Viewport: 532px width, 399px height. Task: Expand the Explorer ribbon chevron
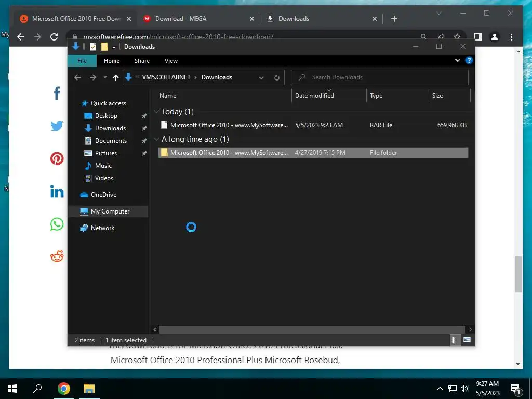(457, 60)
